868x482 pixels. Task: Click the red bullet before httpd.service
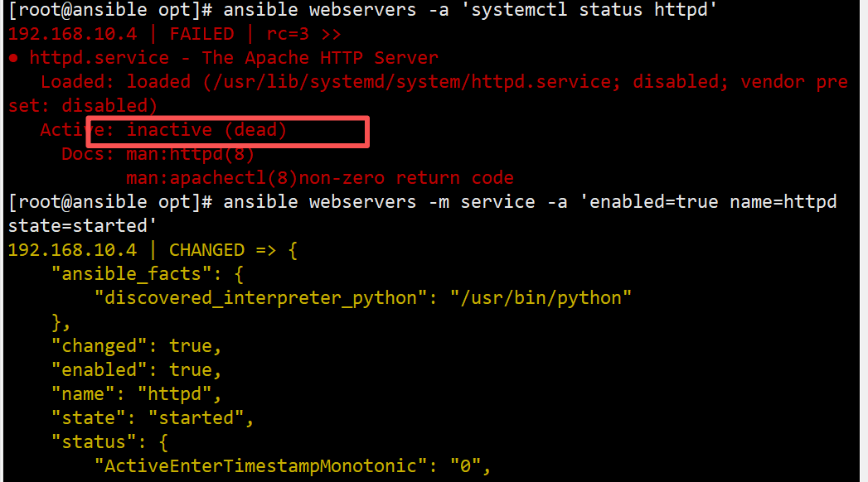coord(14,59)
